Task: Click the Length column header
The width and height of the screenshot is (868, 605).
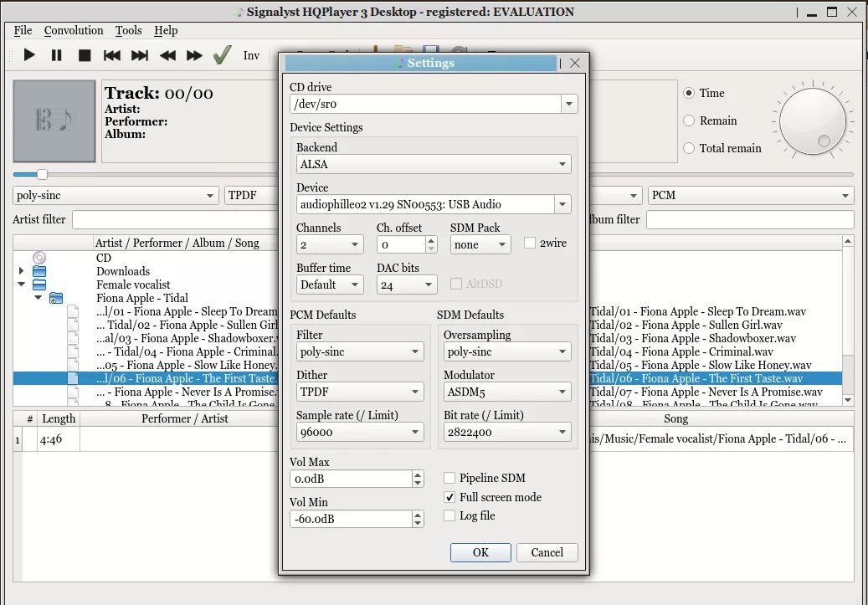Action: [58, 418]
